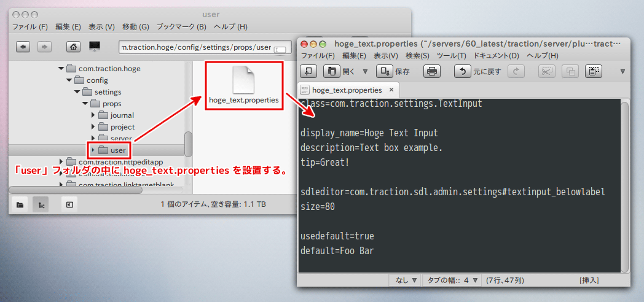Select the journal folder in the tree
The image size is (644, 302).
(x=122, y=115)
